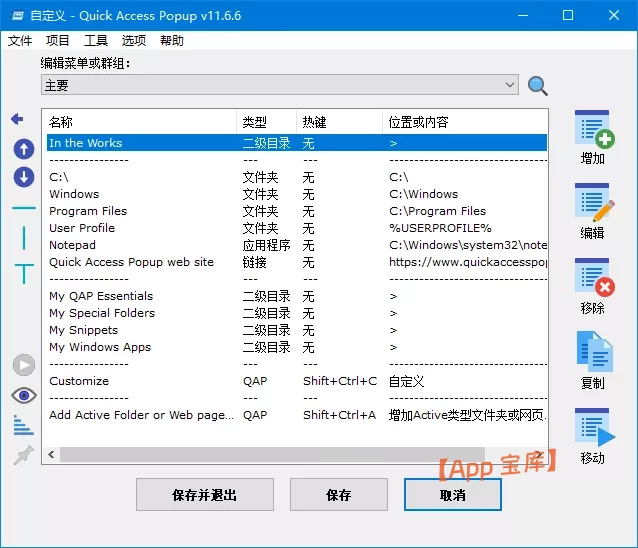Select My Special Folders row

[x=297, y=313]
